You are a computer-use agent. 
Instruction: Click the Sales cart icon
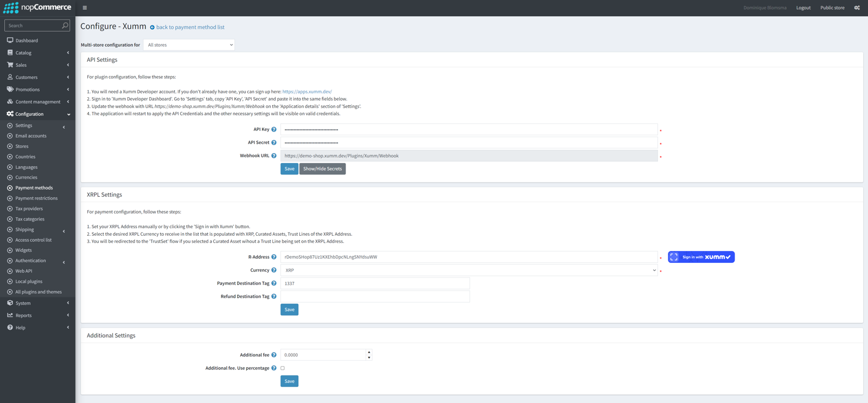click(x=10, y=65)
